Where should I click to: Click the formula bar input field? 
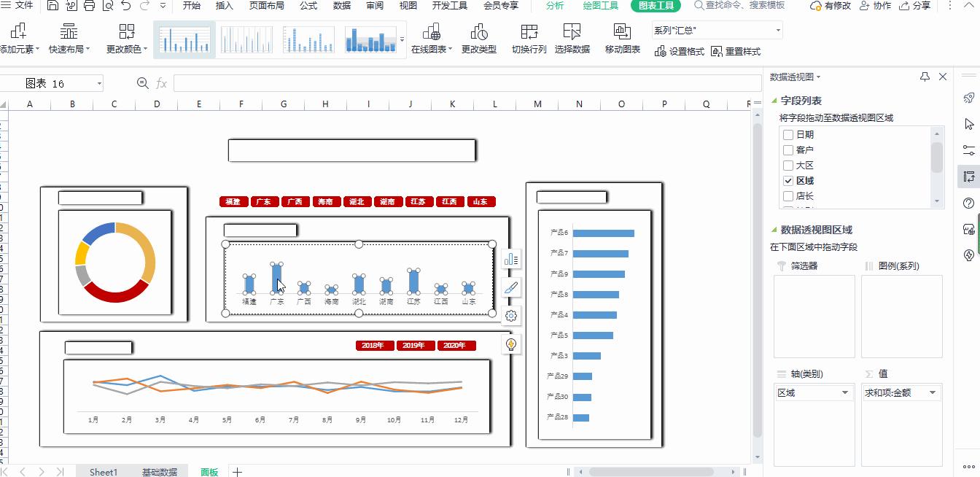tap(467, 83)
